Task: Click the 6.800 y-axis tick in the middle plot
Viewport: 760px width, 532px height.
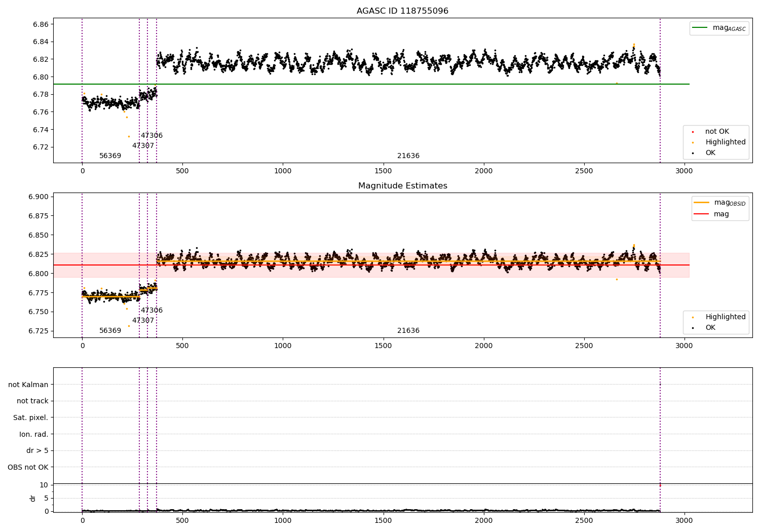Action: 39,274
